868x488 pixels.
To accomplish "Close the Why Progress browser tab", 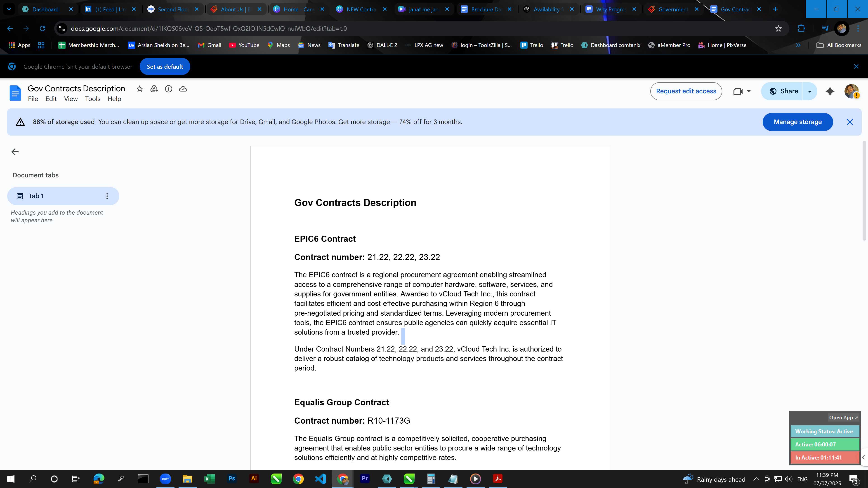I will [634, 9].
